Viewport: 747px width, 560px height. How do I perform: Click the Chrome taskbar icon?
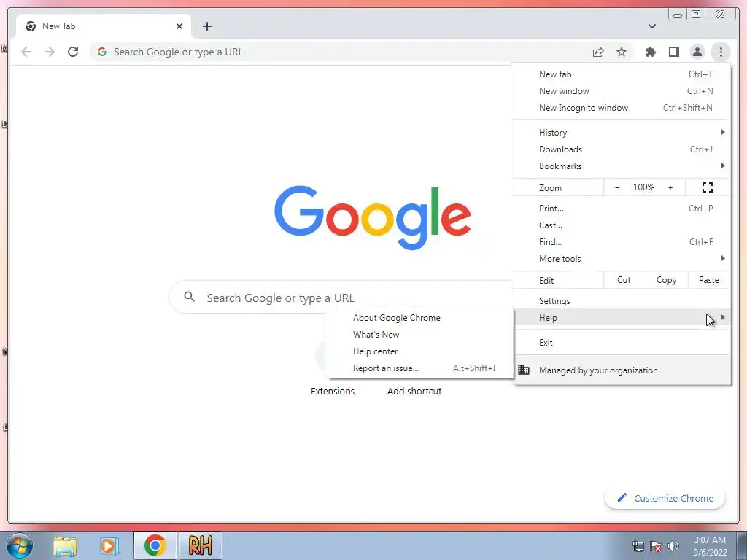click(155, 545)
